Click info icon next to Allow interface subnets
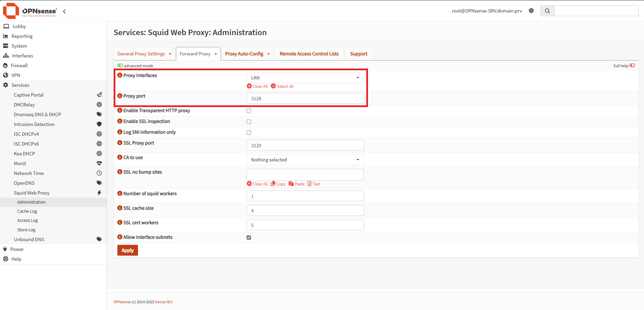The image size is (644, 310). point(120,237)
